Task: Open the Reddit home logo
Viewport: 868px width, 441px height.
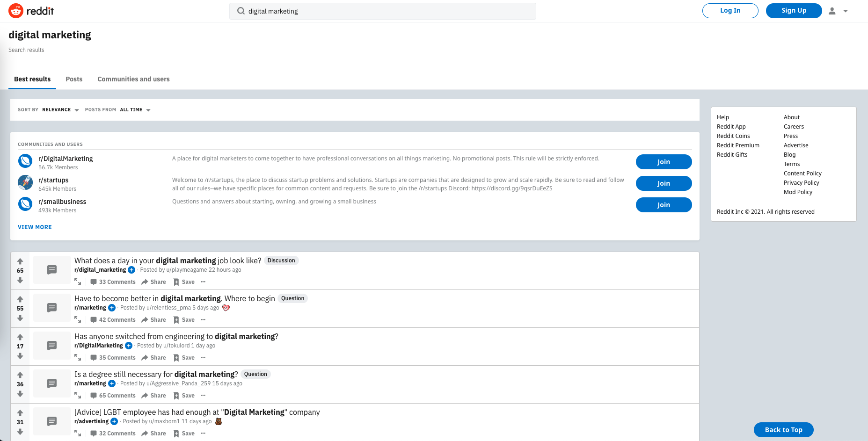Action: click(31, 11)
